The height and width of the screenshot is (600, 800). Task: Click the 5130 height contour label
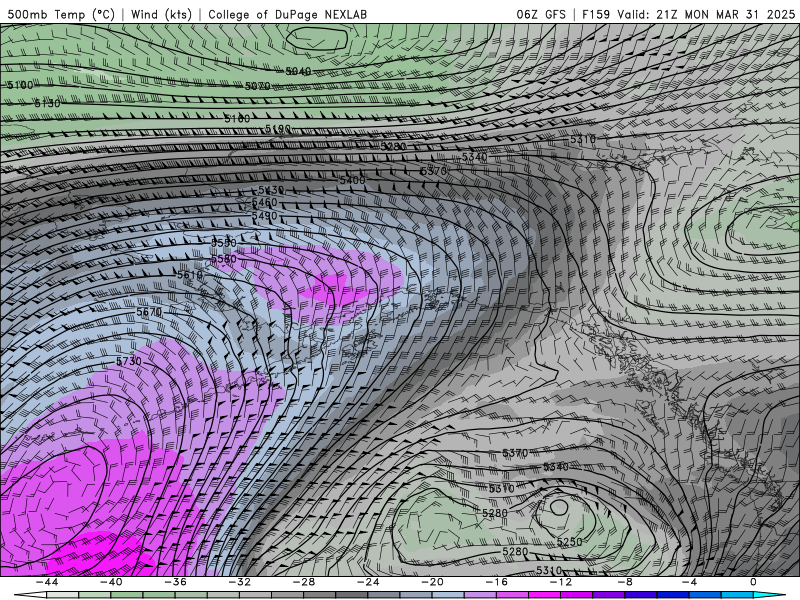(x=47, y=104)
